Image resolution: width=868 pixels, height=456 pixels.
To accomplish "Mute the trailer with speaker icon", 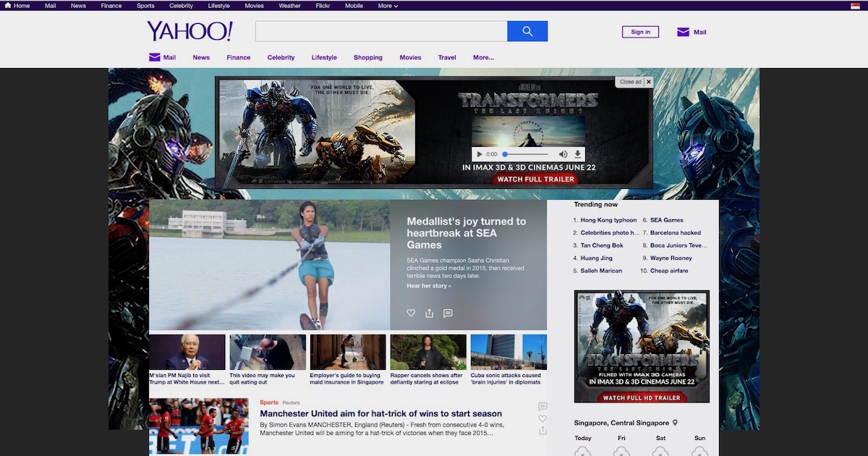I will (563, 154).
